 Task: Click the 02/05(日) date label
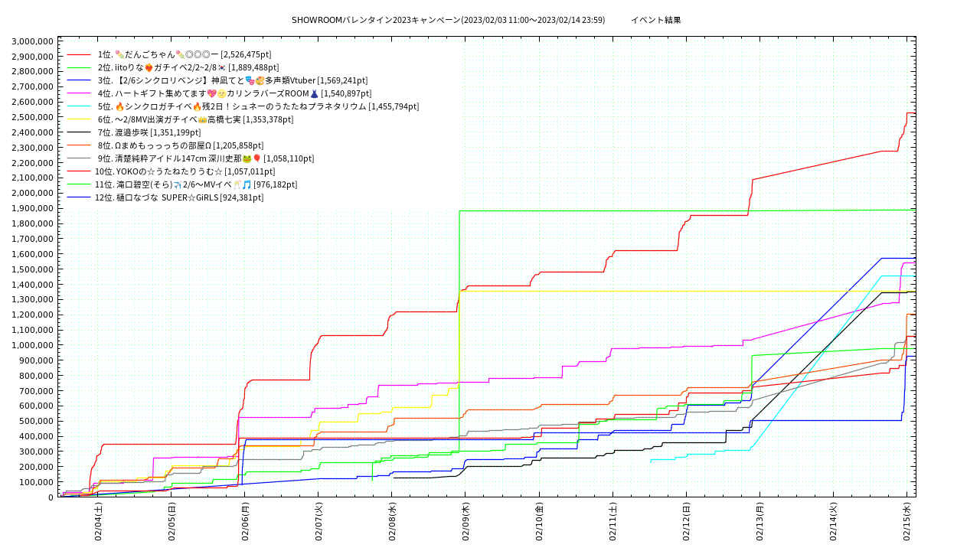(171, 522)
